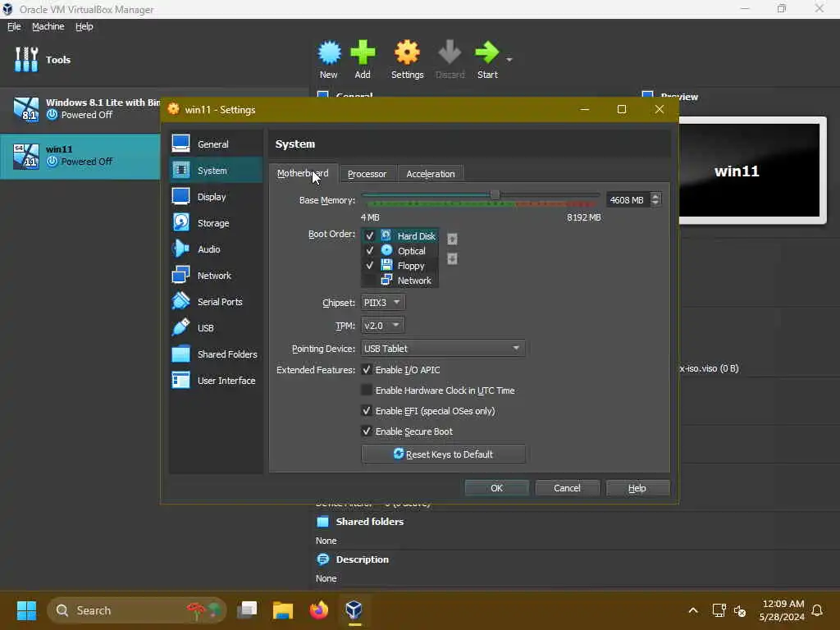
Task: Open File Explorer from taskbar
Action: [x=283, y=610]
